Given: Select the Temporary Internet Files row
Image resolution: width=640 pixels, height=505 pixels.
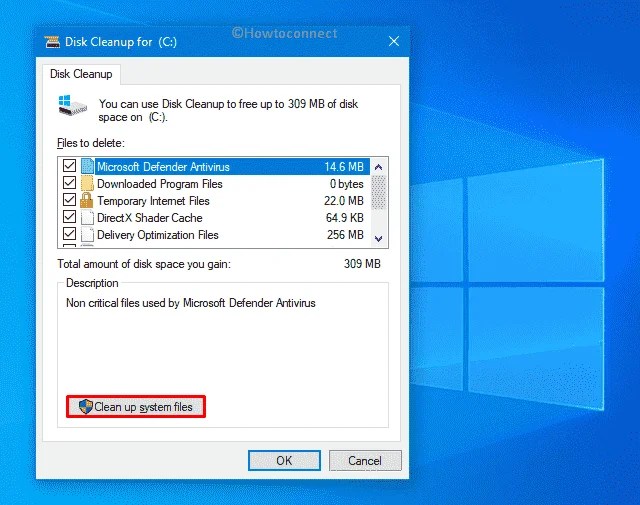Looking at the screenshot, I should click(214, 201).
